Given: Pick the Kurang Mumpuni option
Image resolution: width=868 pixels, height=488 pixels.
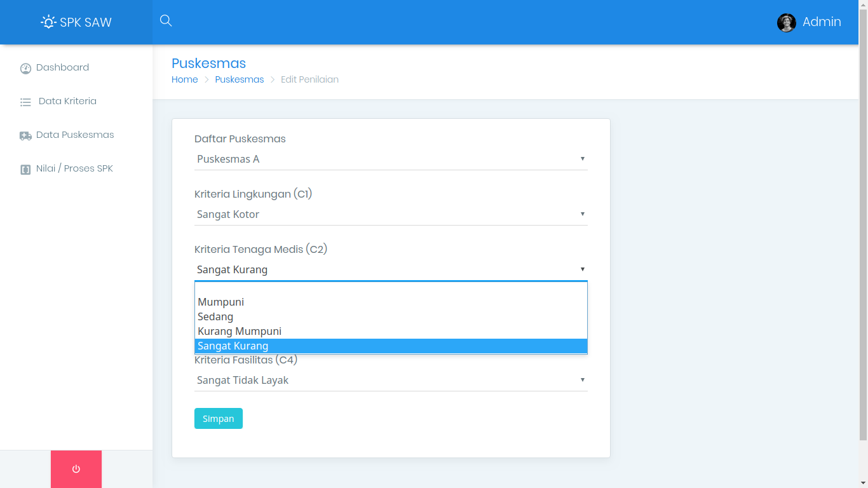Looking at the screenshot, I should pos(240,331).
